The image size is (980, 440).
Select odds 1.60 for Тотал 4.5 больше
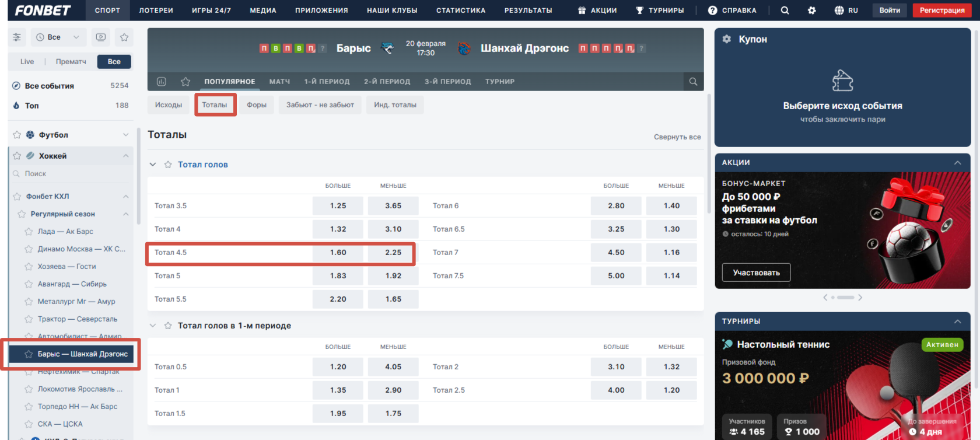(338, 253)
